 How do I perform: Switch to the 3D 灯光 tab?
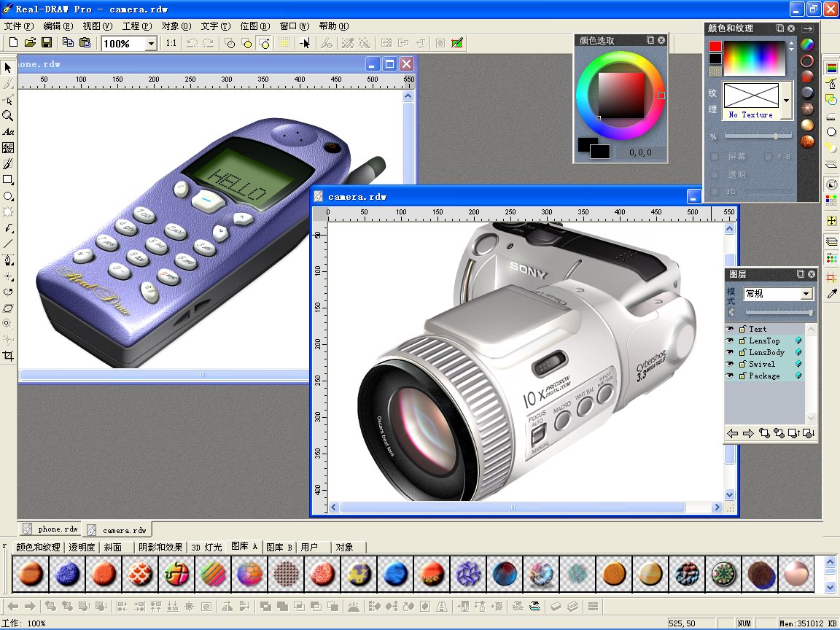(x=207, y=547)
